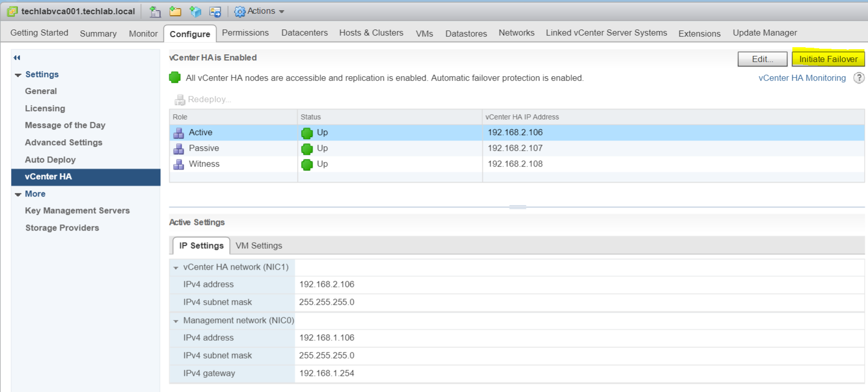Open the Hosts & Clusters tab
This screenshot has height=392, width=868.
[371, 32]
